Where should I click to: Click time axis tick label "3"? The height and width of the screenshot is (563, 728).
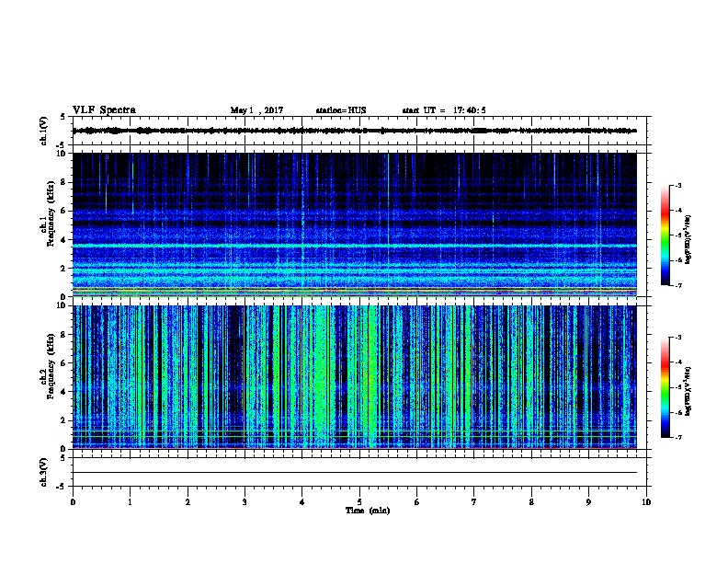pos(245,502)
